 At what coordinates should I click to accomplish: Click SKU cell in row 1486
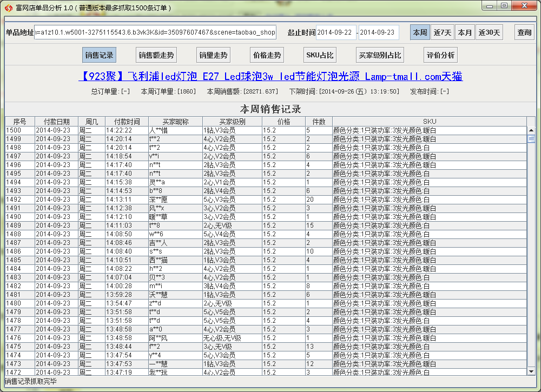click(x=430, y=251)
